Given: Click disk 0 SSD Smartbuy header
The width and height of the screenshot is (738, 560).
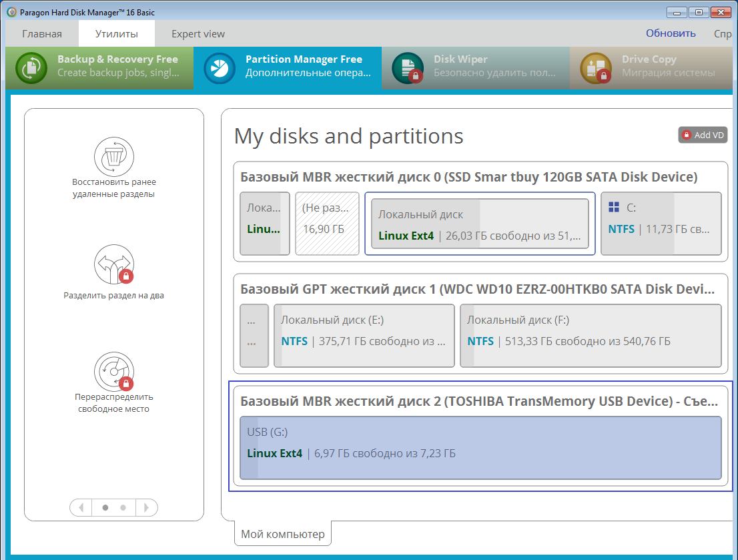Looking at the screenshot, I should tap(469, 177).
